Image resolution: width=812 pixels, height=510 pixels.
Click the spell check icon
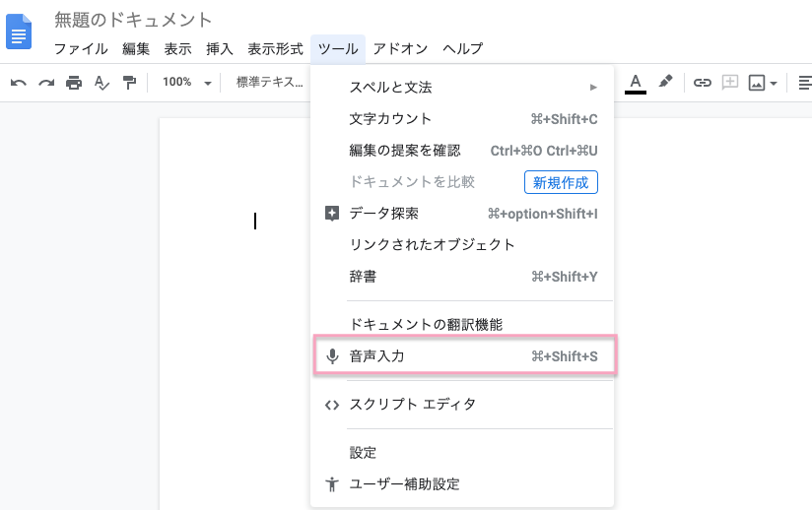coord(101,83)
